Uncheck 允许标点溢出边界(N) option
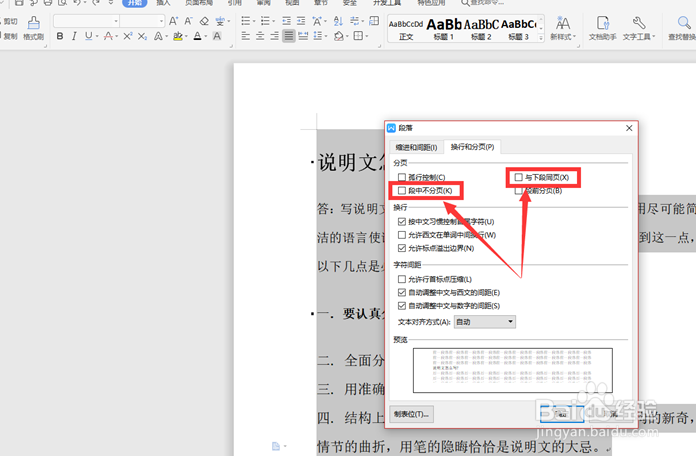 [402, 248]
